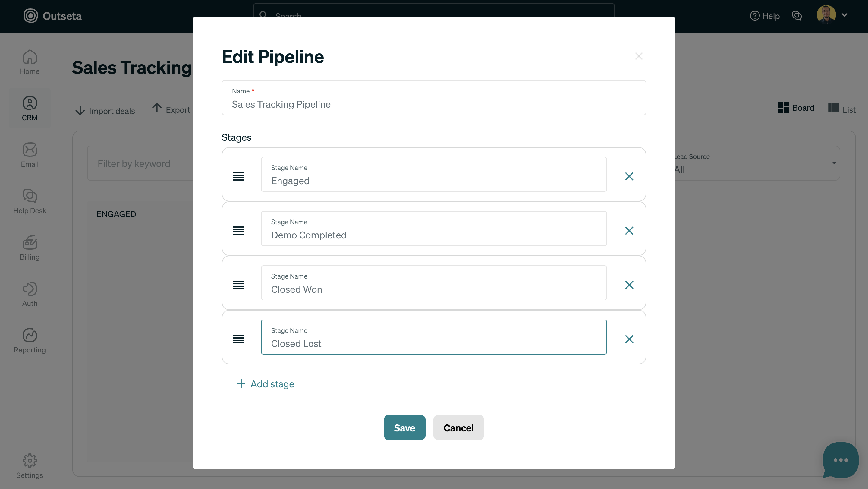Add a new stage to pipeline
Viewport: 868px width, 489px height.
[266, 384]
